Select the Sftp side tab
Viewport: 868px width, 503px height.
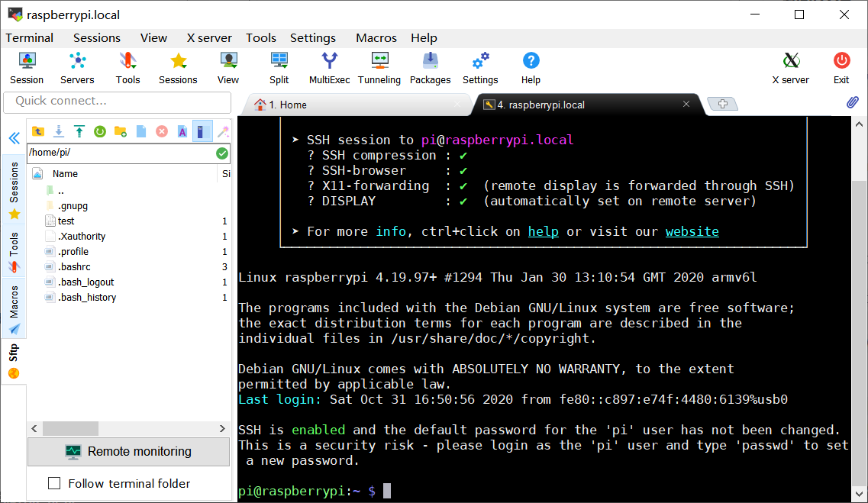point(14,362)
